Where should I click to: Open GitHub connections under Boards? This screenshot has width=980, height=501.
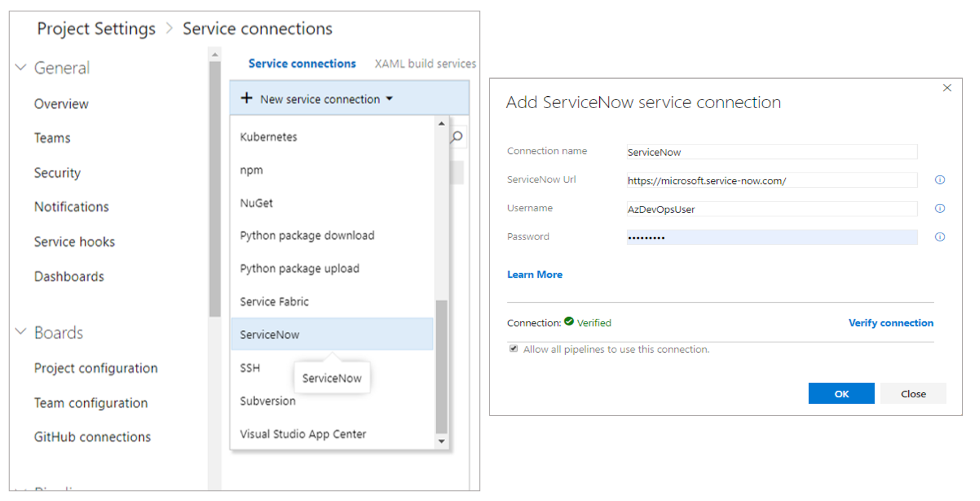(92, 436)
